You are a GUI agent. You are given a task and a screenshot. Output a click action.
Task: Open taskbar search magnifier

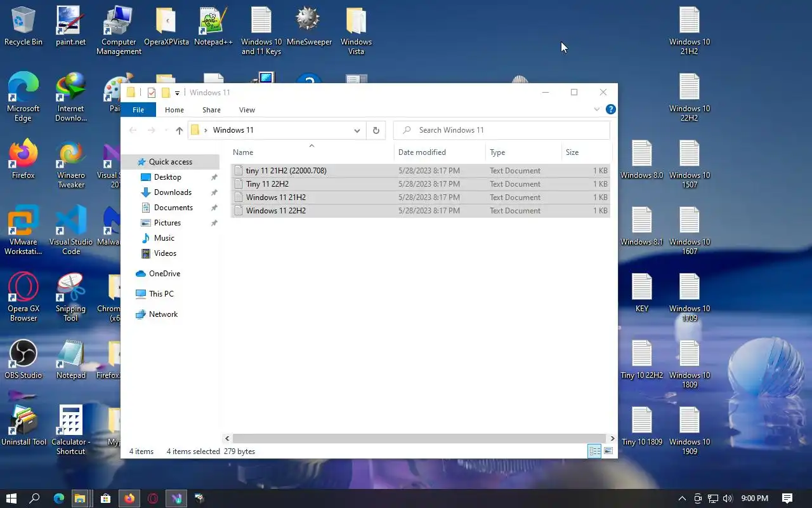pos(35,498)
